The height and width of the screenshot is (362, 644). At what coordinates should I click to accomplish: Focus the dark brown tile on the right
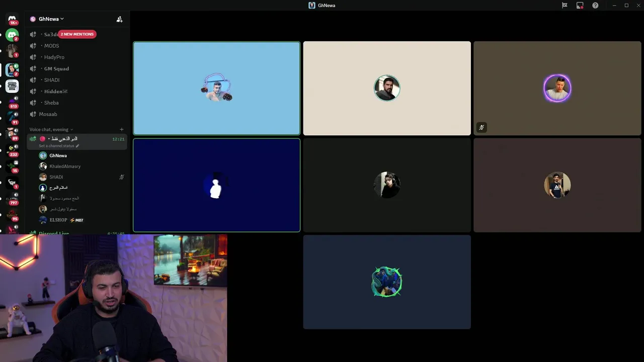pyautogui.click(x=557, y=185)
